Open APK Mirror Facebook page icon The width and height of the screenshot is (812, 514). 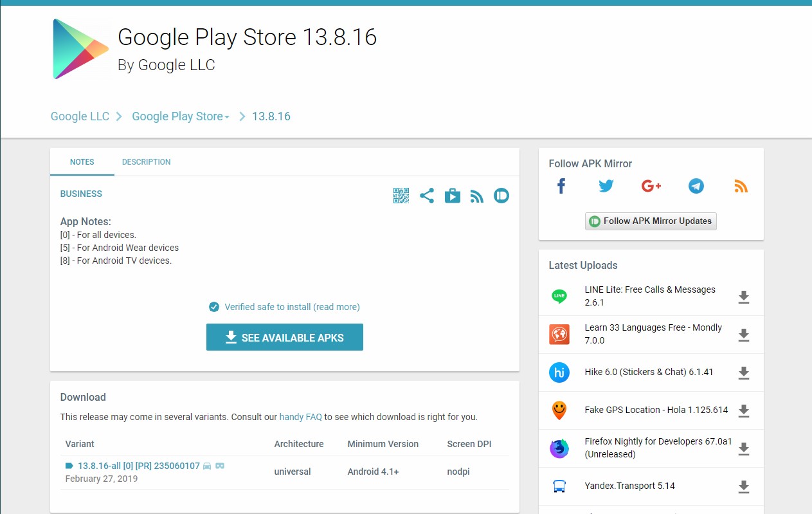click(561, 187)
